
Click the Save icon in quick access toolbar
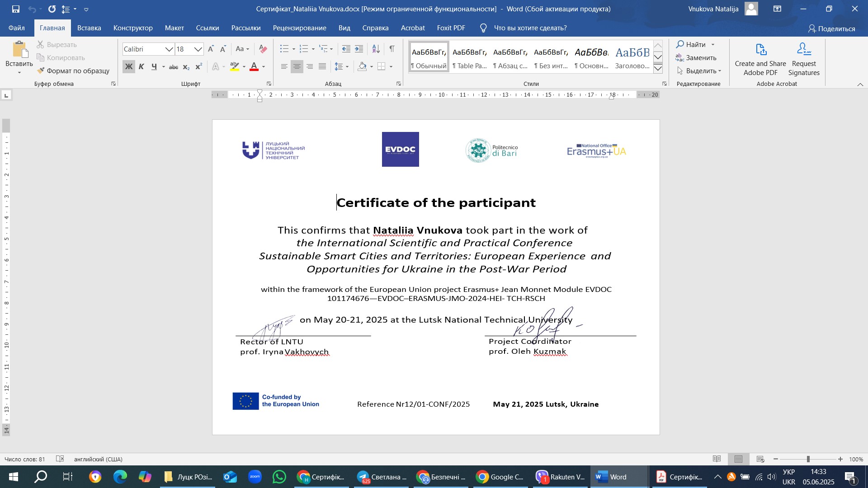(x=16, y=9)
